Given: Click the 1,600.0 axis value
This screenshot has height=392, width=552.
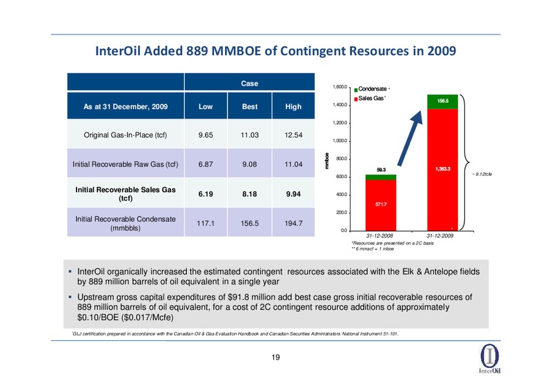Looking at the screenshot, I should [339, 87].
